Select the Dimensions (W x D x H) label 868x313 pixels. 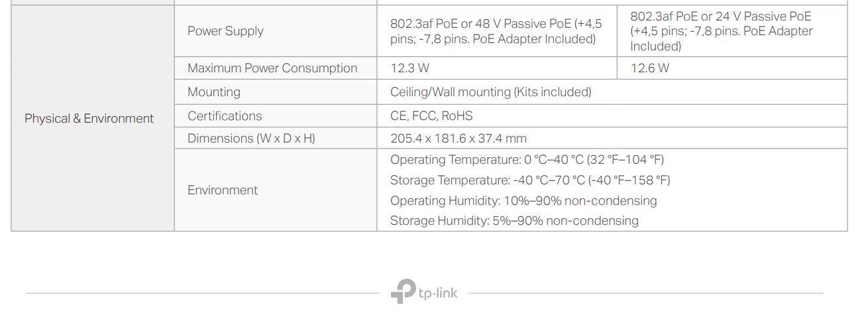tap(251, 139)
